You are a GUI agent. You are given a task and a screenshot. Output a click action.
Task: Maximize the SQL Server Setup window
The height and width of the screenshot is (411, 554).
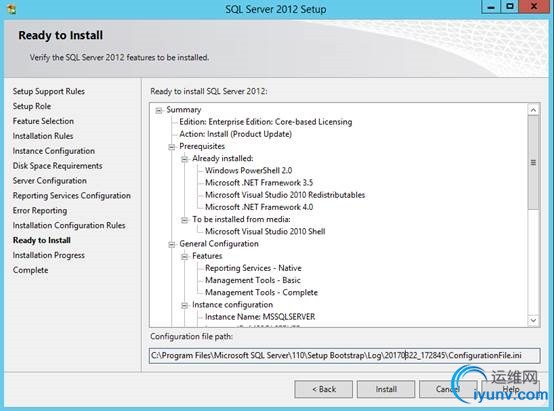[510, 7]
